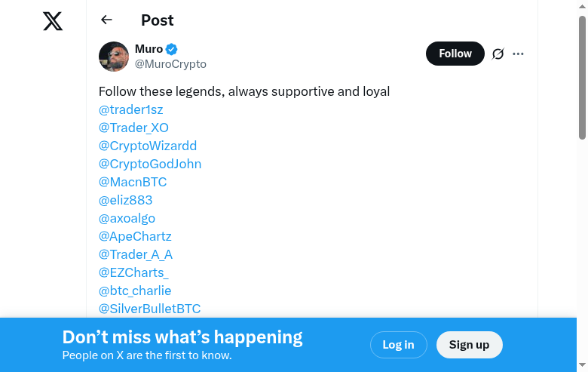Image resolution: width=588 pixels, height=372 pixels.
Task: Open the three-dot more options menu
Action: pyautogui.click(x=518, y=54)
